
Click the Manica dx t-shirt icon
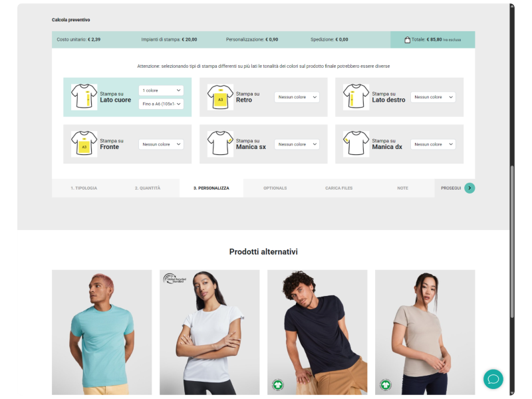coord(356,144)
